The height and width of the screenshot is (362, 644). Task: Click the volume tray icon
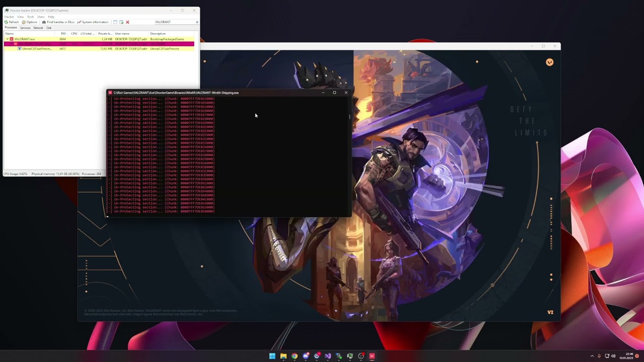point(613,356)
